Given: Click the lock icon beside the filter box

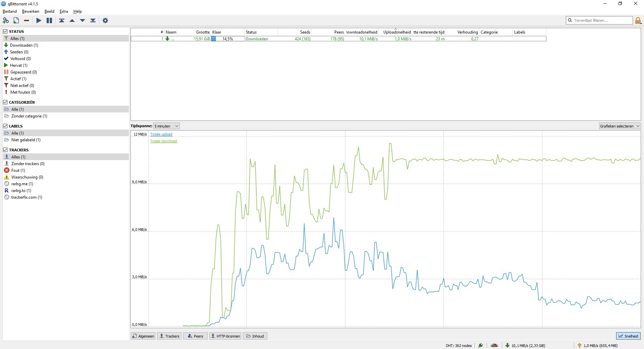Looking at the screenshot, I should [638, 20].
